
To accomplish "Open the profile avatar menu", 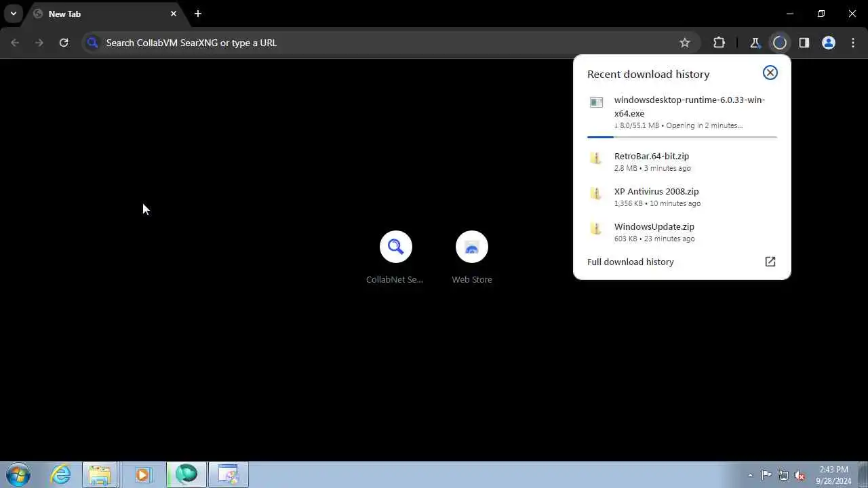I will [x=829, y=43].
